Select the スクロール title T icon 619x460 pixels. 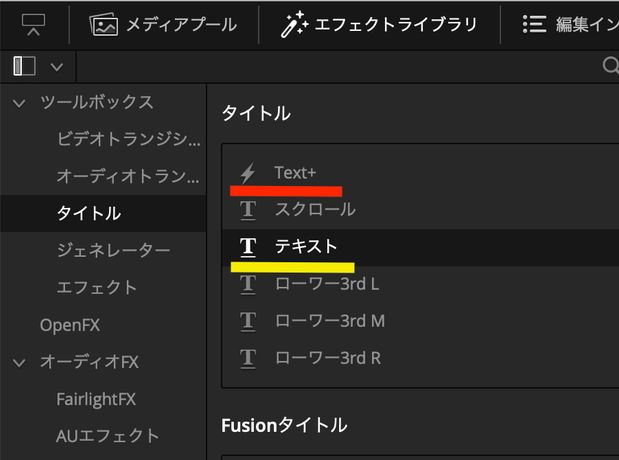(x=248, y=210)
